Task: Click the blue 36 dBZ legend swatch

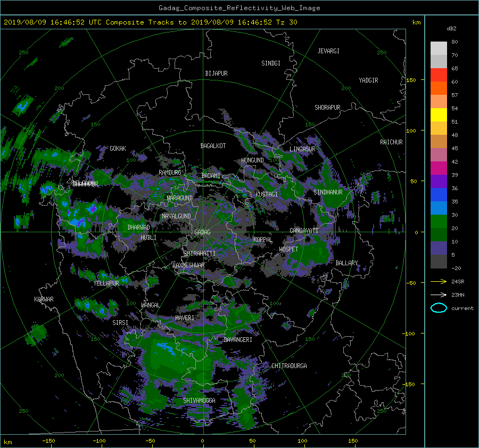Action: coord(439,195)
